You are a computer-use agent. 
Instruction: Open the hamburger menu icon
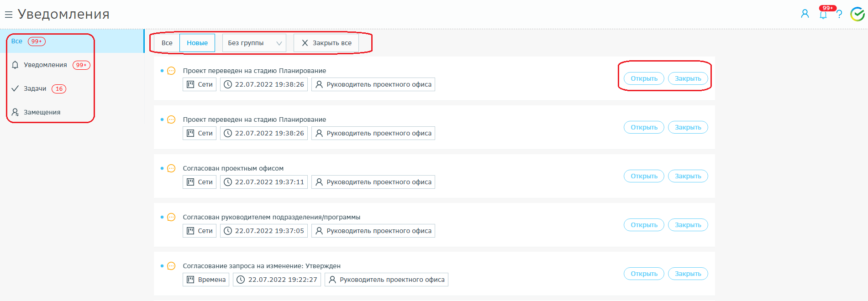click(8, 15)
